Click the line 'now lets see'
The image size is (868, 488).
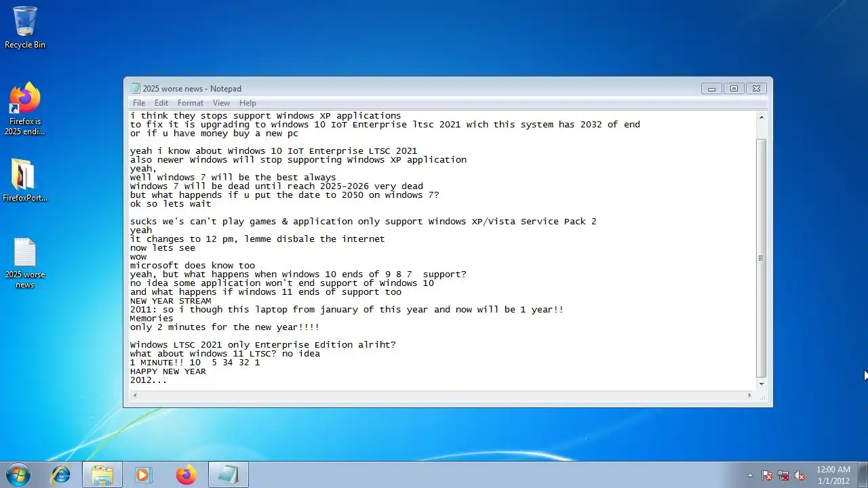click(163, 248)
